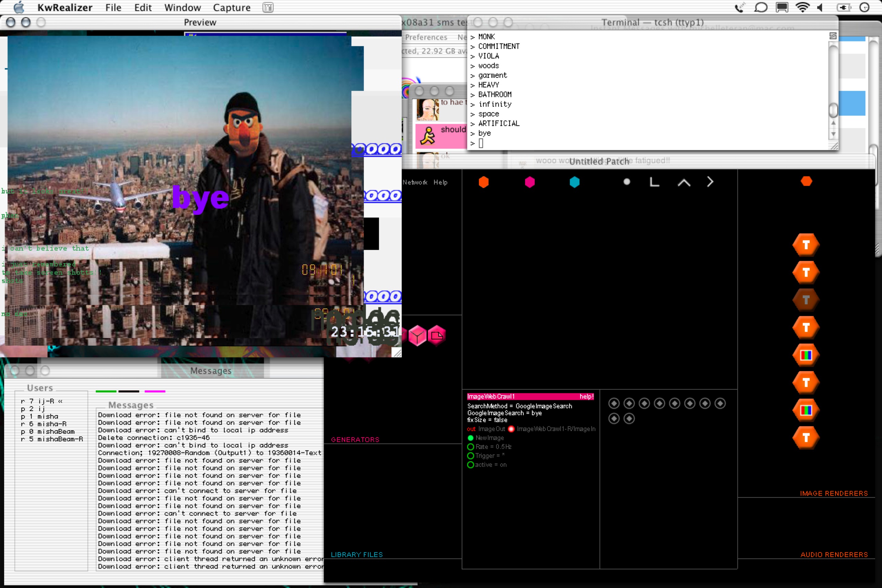This screenshot has width=882, height=588.
Task: Toggle the green circle beside active = on
Action: (x=471, y=465)
